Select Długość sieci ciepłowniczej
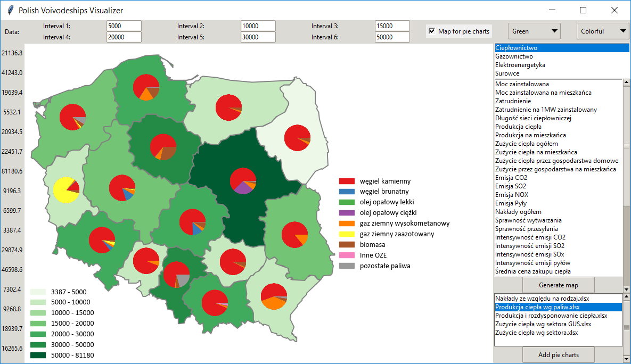 tap(559, 118)
